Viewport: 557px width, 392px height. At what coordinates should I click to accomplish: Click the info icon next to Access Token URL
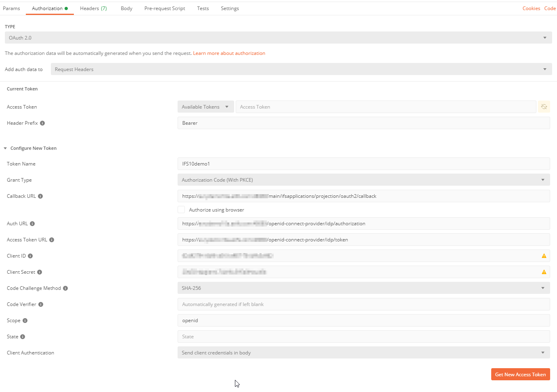coord(52,240)
